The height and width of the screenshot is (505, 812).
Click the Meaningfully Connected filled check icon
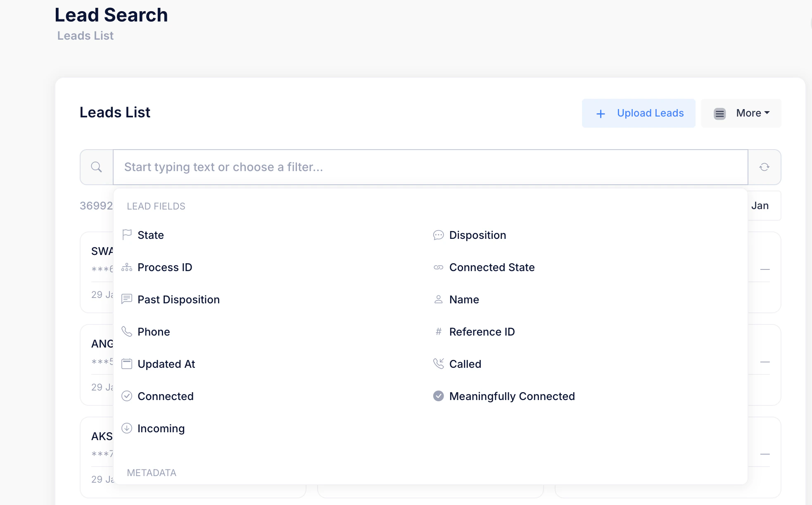click(438, 396)
